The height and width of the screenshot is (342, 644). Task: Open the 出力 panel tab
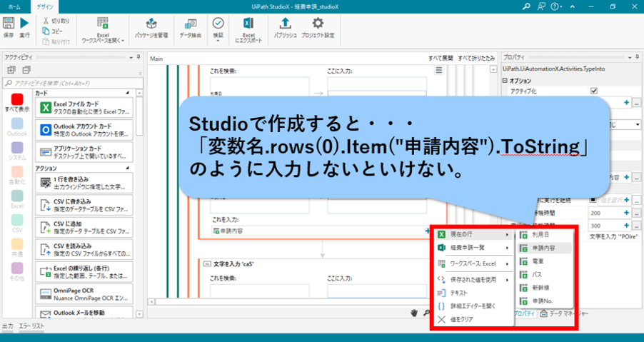8,326
